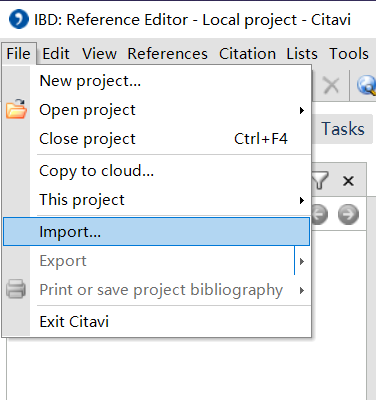Expand Print or save bibliography submenu arrow
The width and height of the screenshot is (376, 400).
point(302,290)
